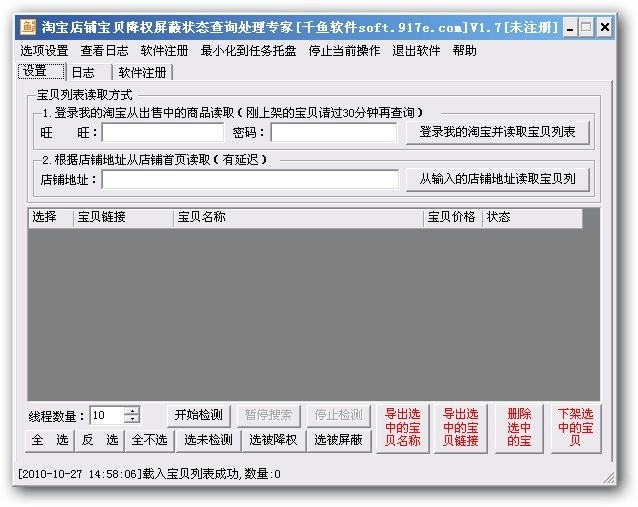Click the 选被降权 button
Image resolution: width=638 pixels, height=507 pixels.
tap(273, 440)
